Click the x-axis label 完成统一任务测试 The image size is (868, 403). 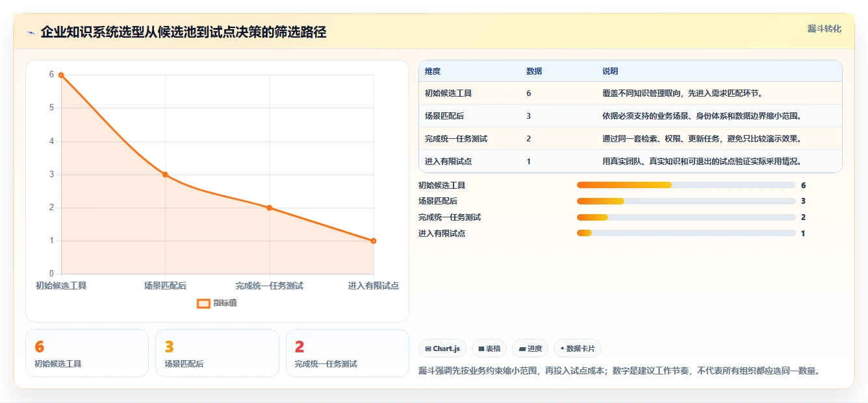270,286
